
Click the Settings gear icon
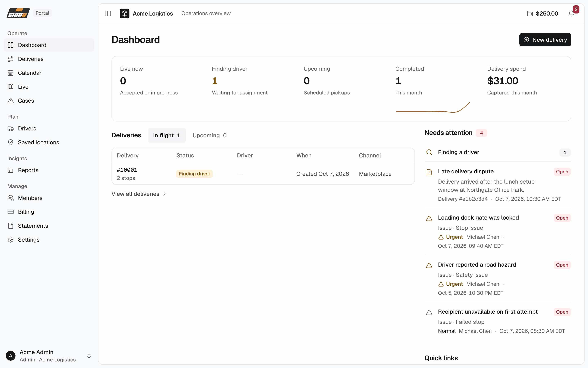pos(10,239)
